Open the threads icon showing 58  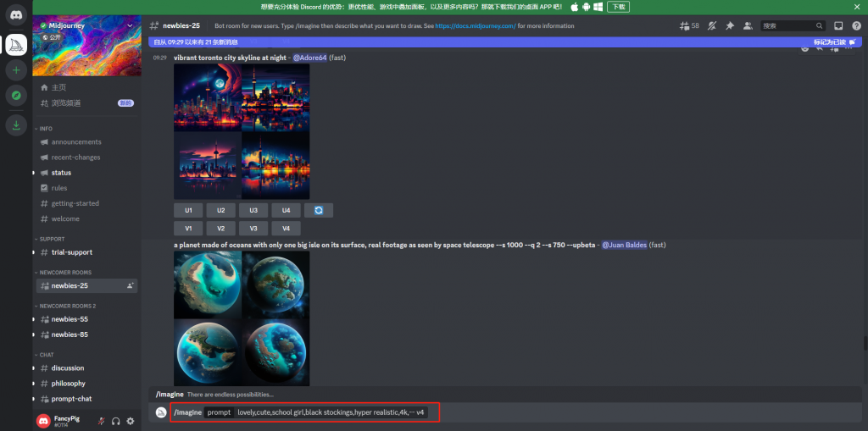(x=689, y=25)
